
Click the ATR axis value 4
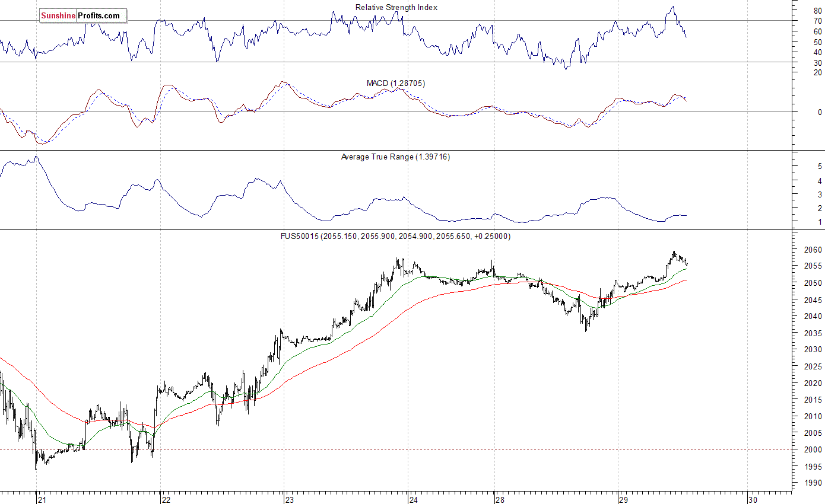point(820,181)
